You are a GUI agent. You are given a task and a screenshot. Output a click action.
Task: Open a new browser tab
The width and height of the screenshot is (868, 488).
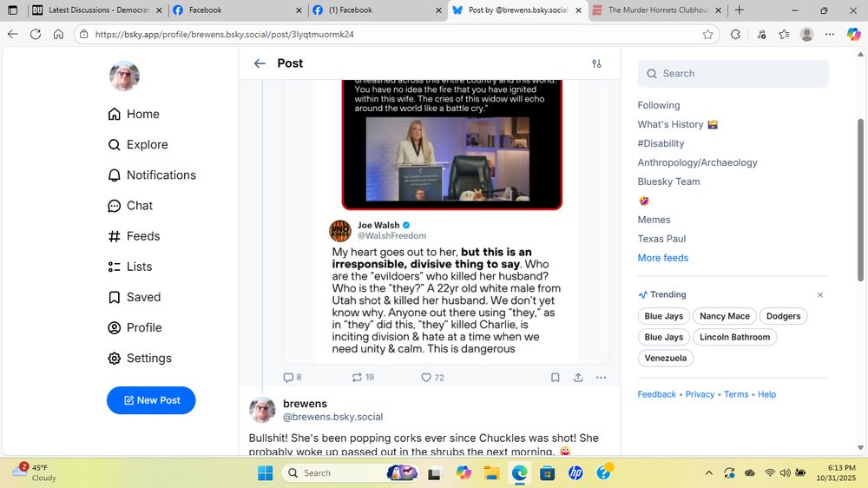(739, 10)
